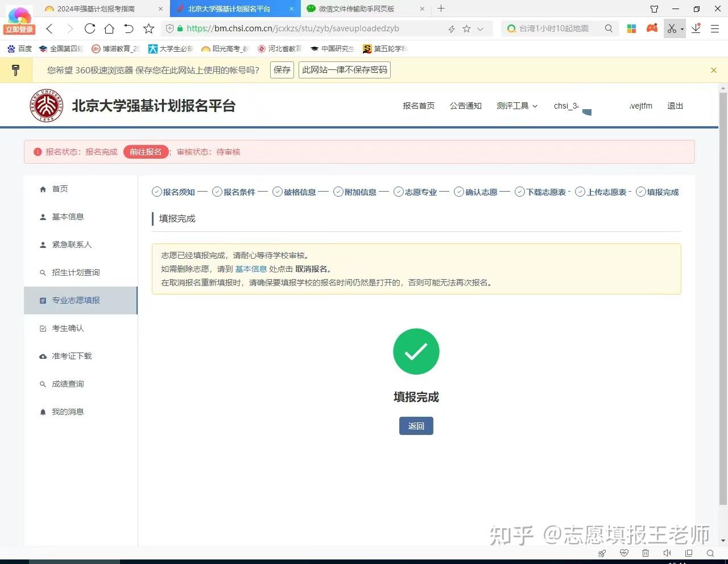The height and width of the screenshot is (564, 728).
Task: Open the 中国研究生 bookmark
Action: [x=332, y=49]
